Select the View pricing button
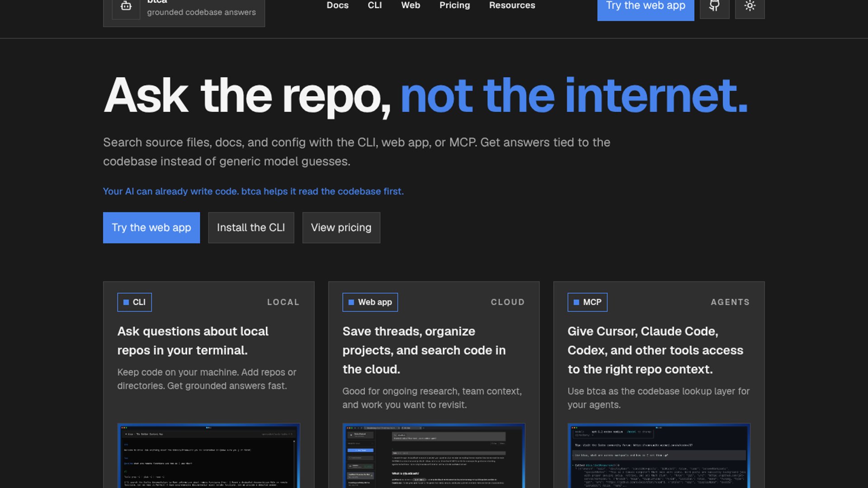The width and height of the screenshot is (868, 488). coord(341,228)
